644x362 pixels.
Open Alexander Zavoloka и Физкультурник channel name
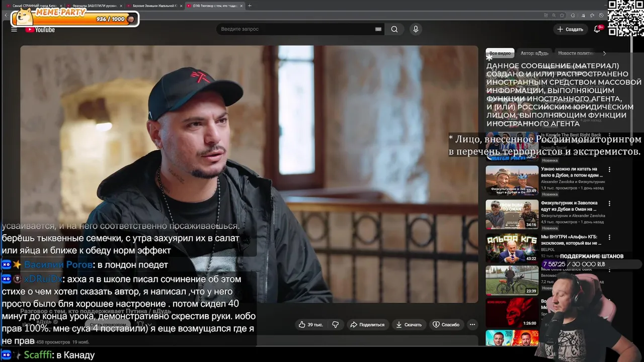[573, 182]
